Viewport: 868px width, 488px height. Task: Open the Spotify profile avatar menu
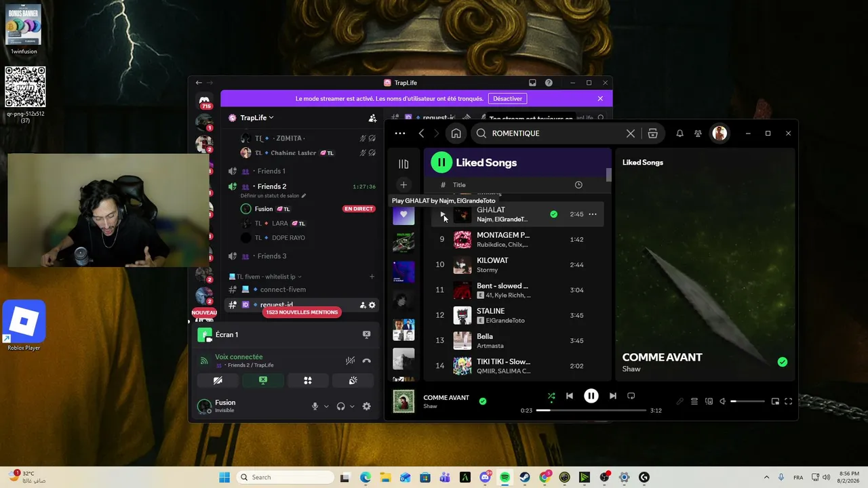point(719,134)
